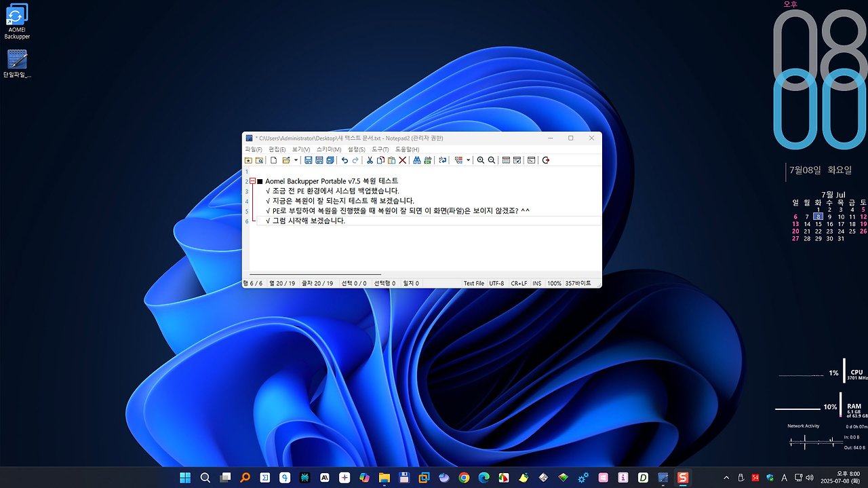This screenshot has width=868, height=488.
Task: Show hidden tray icons chevron
Action: [x=727, y=478]
